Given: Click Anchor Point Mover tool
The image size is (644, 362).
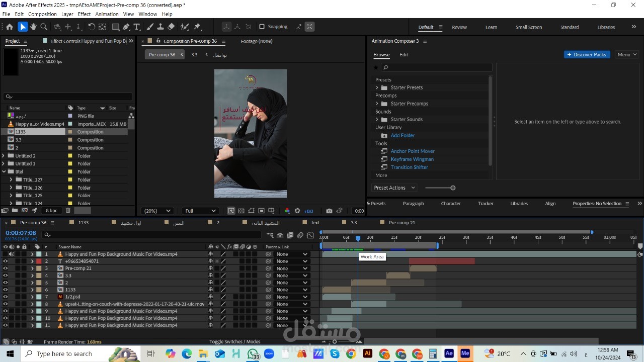Looking at the screenshot, I should click(x=413, y=151).
